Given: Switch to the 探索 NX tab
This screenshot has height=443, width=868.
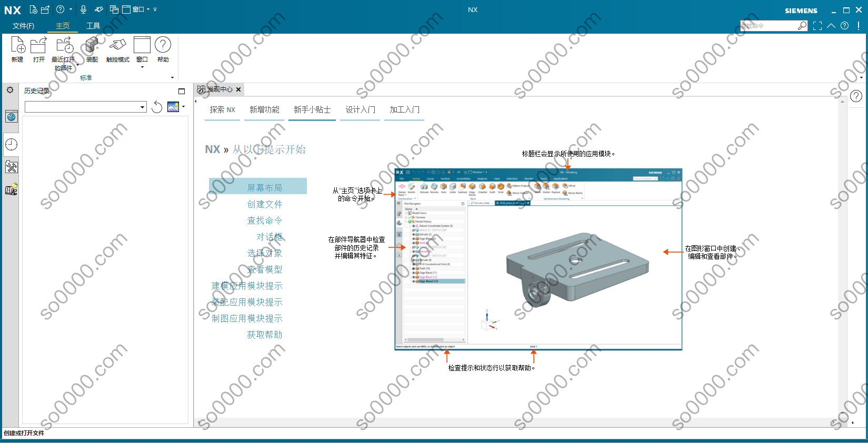Looking at the screenshot, I should (223, 109).
